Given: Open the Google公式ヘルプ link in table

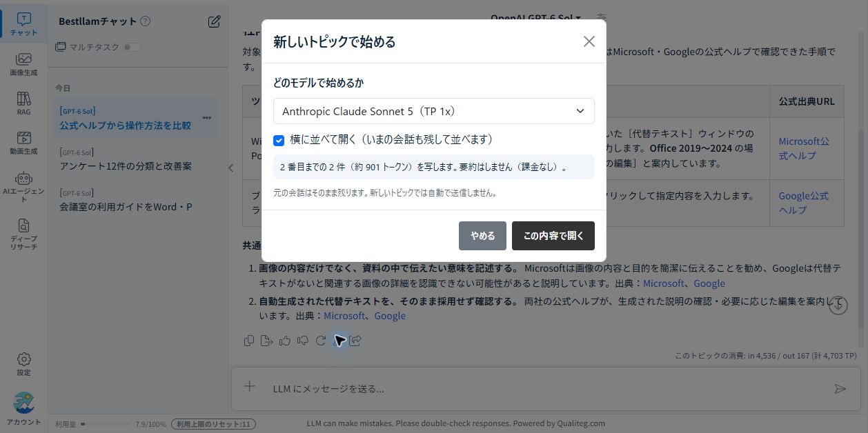Looking at the screenshot, I should (x=804, y=203).
